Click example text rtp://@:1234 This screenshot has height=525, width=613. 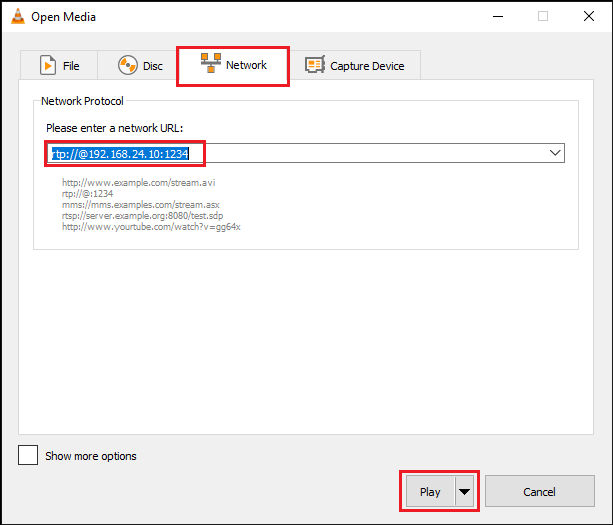coord(87,194)
